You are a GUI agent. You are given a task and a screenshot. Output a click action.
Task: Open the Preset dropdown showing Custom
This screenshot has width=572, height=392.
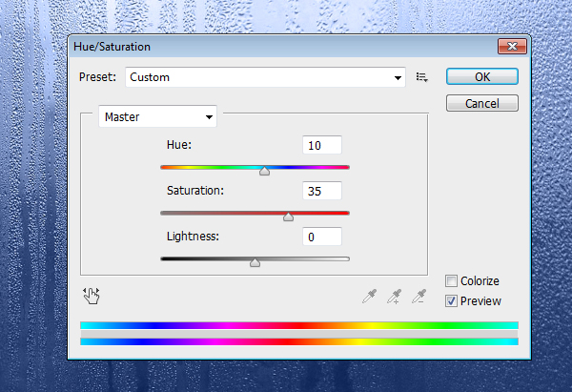coord(266,76)
